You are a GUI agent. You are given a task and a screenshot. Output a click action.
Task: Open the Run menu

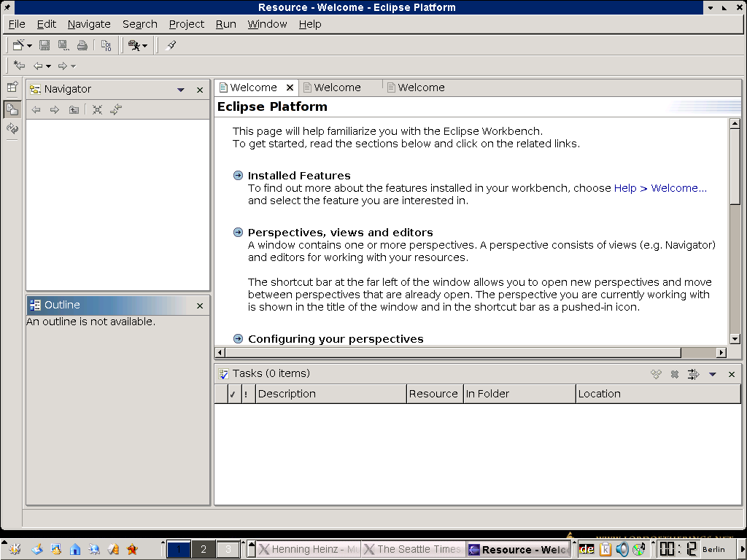(x=226, y=24)
